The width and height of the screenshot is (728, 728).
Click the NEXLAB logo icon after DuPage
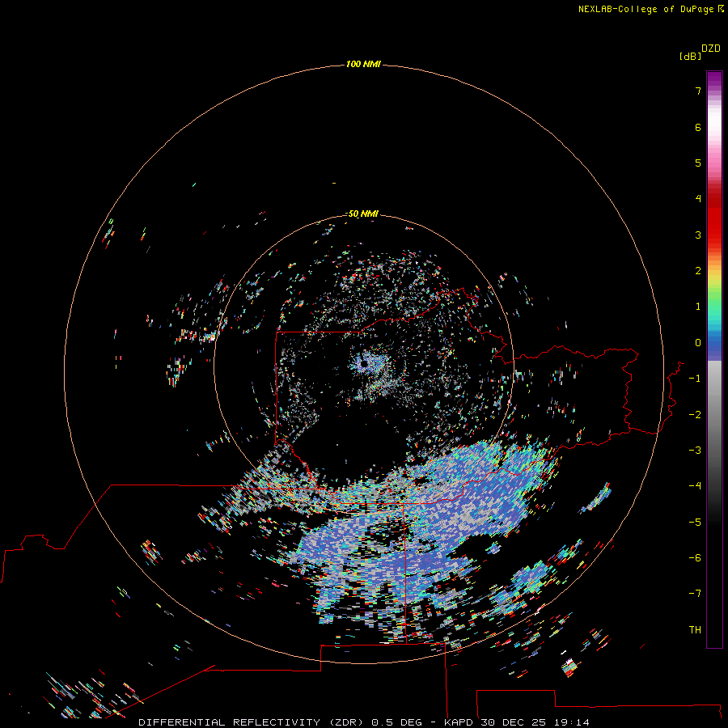tap(721, 9)
